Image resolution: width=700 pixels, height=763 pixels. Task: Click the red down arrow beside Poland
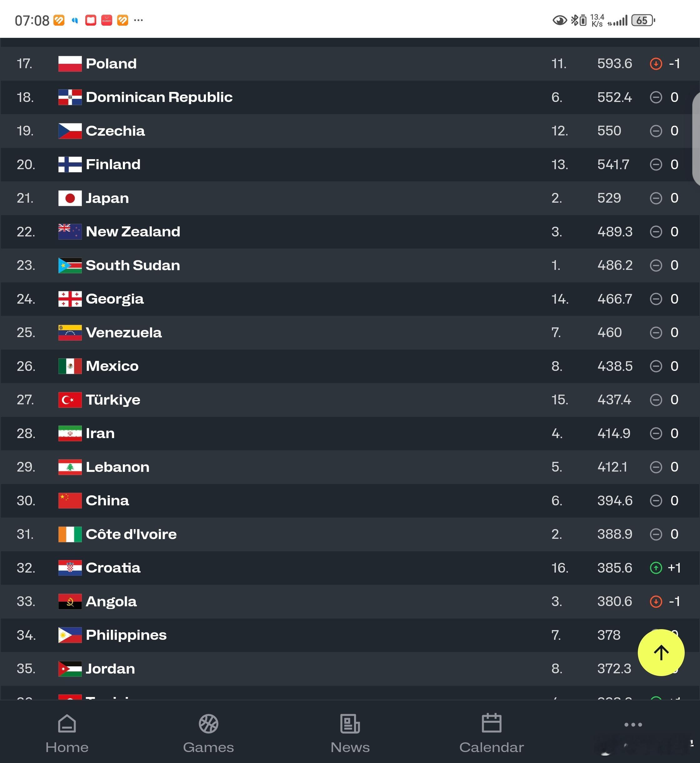click(656, 64)
